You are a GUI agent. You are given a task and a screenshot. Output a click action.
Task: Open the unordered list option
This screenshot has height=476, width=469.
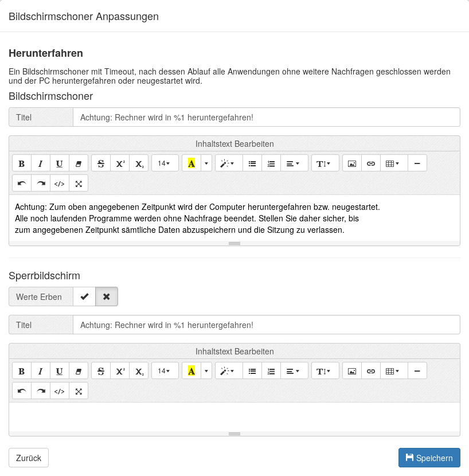[252, 163]
